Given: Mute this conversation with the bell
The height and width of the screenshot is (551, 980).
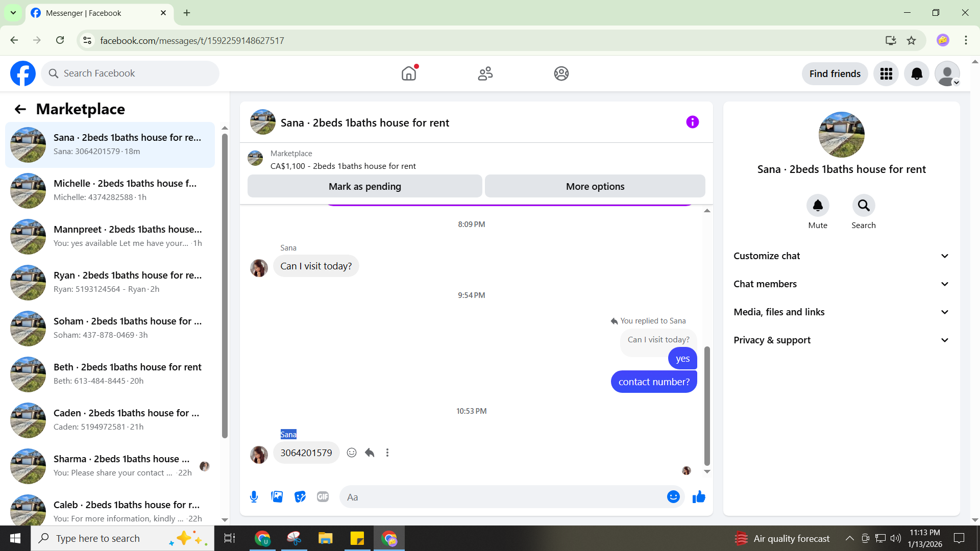Looking at the screenshot, I should [x=817, y=206].
